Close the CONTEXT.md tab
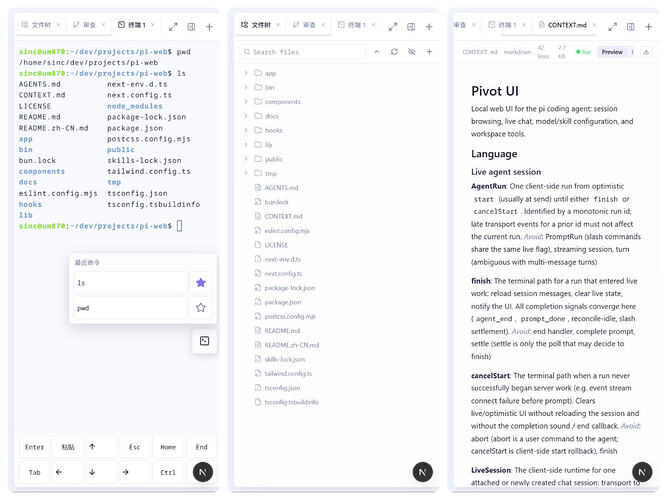The height and width of the screenshot is (500, 666). 594,25
